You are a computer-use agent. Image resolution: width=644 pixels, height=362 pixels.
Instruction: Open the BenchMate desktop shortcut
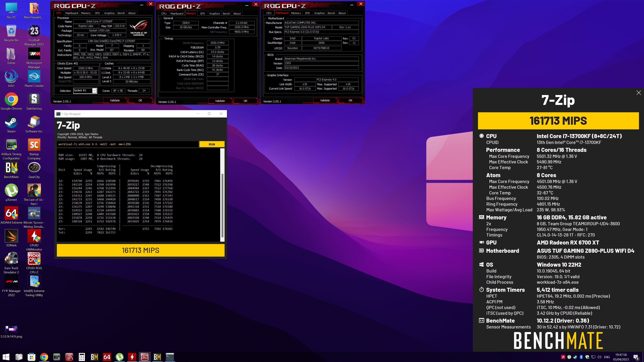click(11, 170)
